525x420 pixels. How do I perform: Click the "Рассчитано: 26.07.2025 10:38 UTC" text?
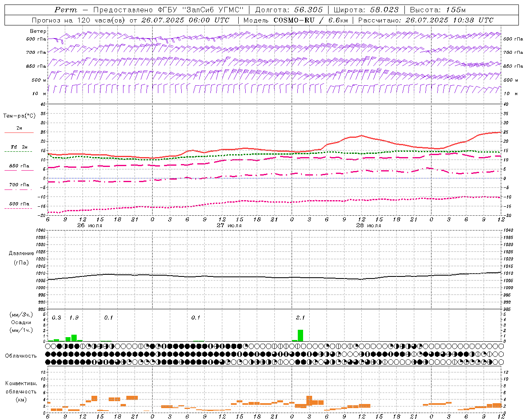426,20
